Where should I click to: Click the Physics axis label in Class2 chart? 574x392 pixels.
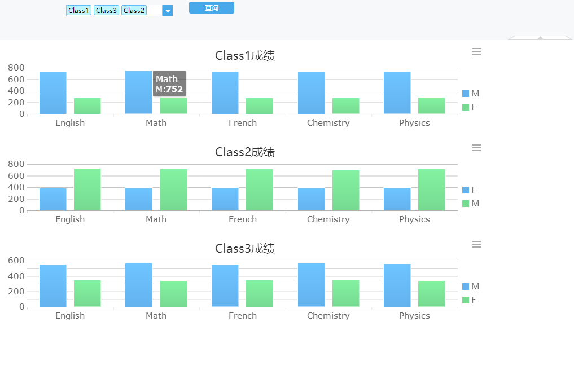414,219
